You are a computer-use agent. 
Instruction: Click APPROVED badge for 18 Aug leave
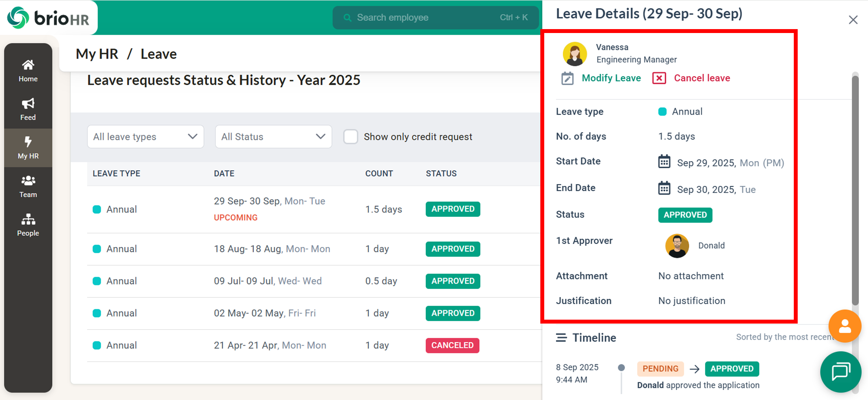pyautogui.click(x=453, y=249)
